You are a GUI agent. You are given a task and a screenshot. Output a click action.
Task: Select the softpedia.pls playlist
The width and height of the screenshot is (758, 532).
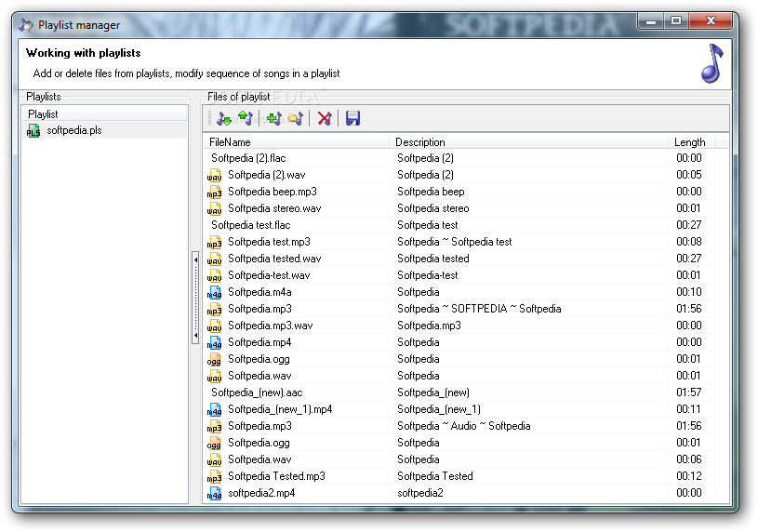click(x=74, y=130)
